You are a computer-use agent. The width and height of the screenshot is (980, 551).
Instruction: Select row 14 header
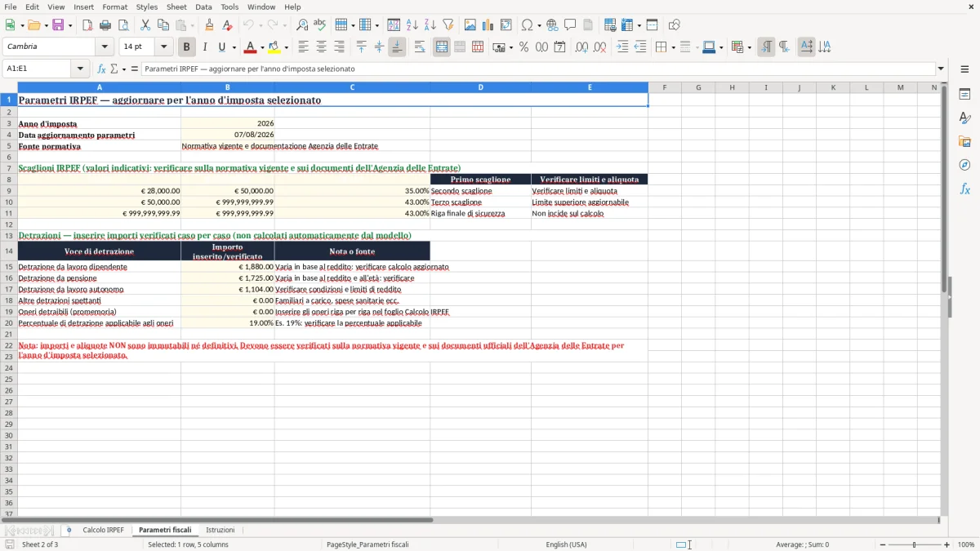pos(9,251)
